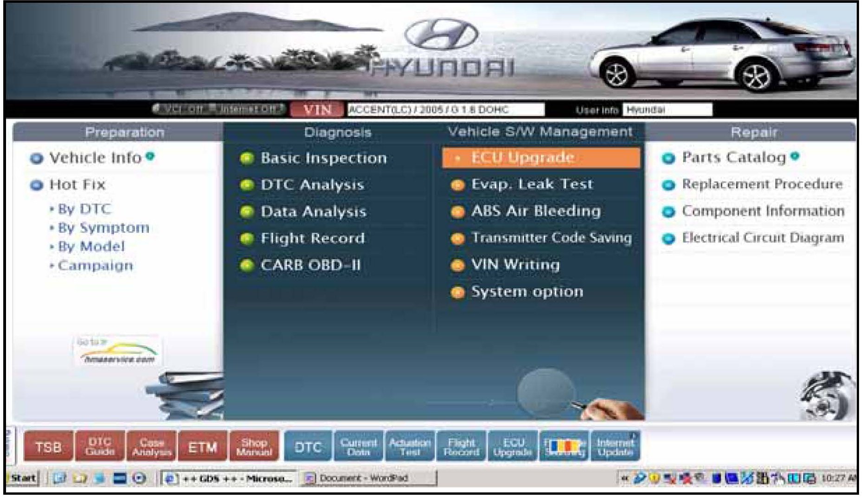Image resolution: width=866 pixels, height=504 pixels.
Task: Open Case Analysis from bottom toolbar
Action: tap(152, 447)
